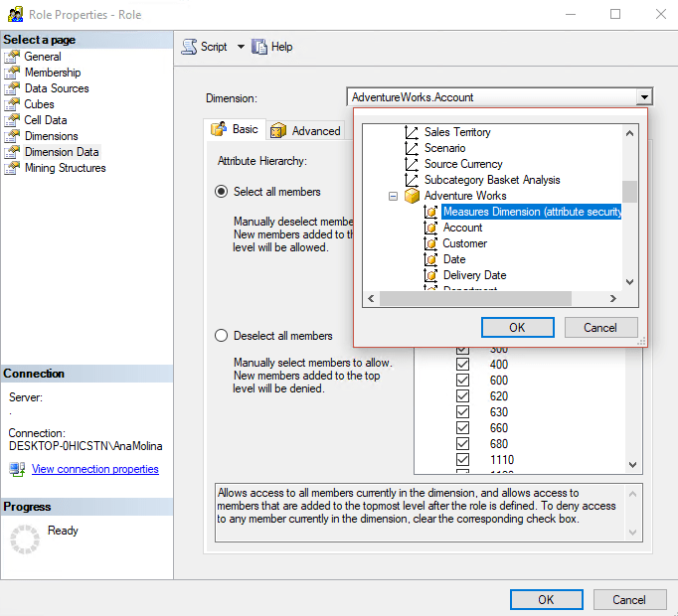Image resolution: width=678 pixels, height=616 pixels.
Task: Click the Help toolbar label
Action: [282, 47]
